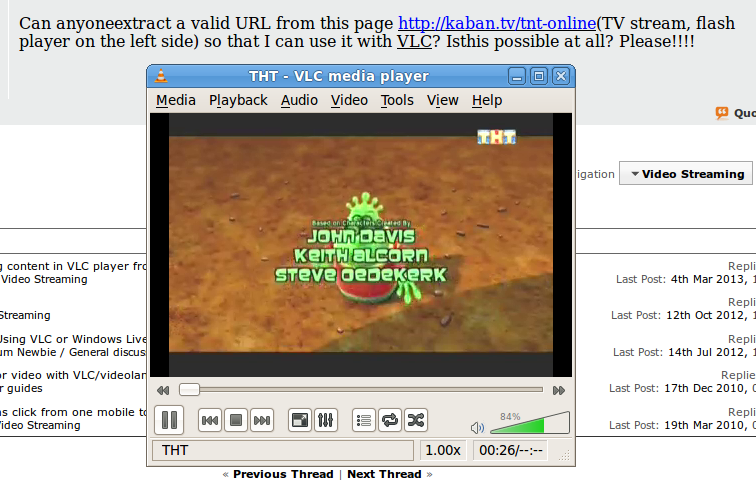This screenshot has height=486, width=756.
Task: Close the VLC media player window
Action: coord(561,76)
